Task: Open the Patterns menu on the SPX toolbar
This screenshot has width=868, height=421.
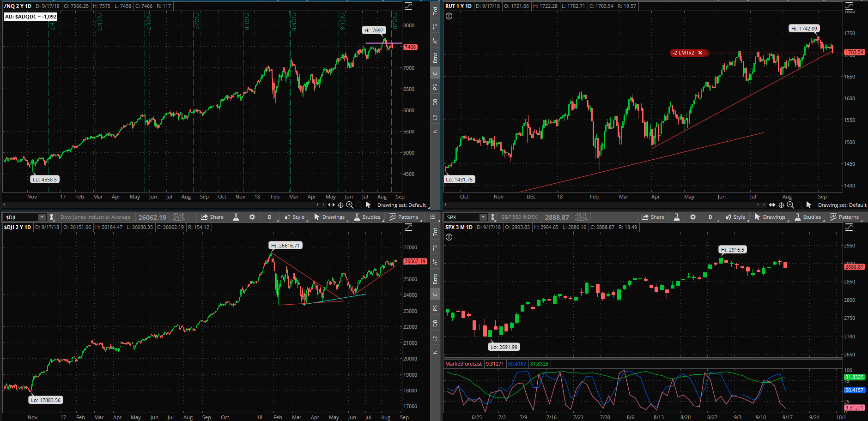Action: (x=845, y=217)
